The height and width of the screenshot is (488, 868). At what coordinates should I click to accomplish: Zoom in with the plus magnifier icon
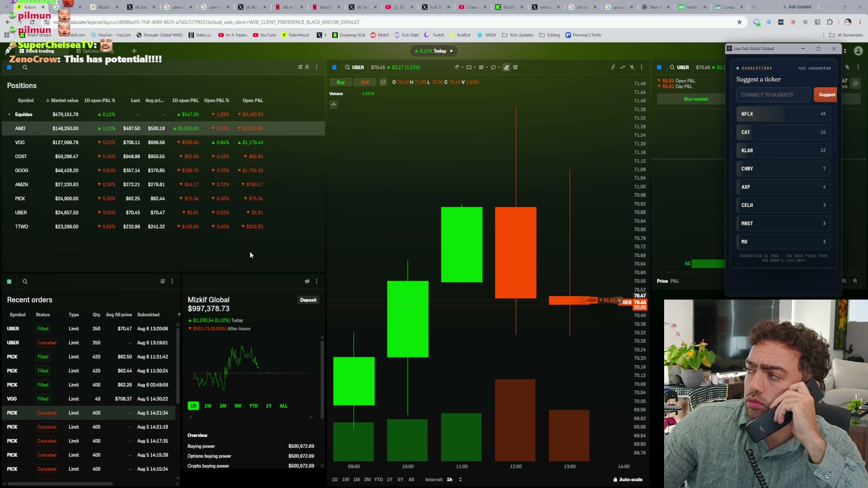click(855, 281)
